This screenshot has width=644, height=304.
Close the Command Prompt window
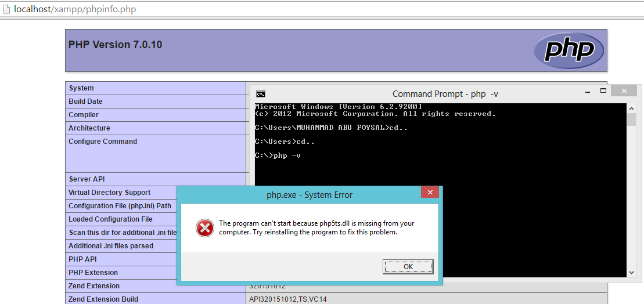point(624,91)
